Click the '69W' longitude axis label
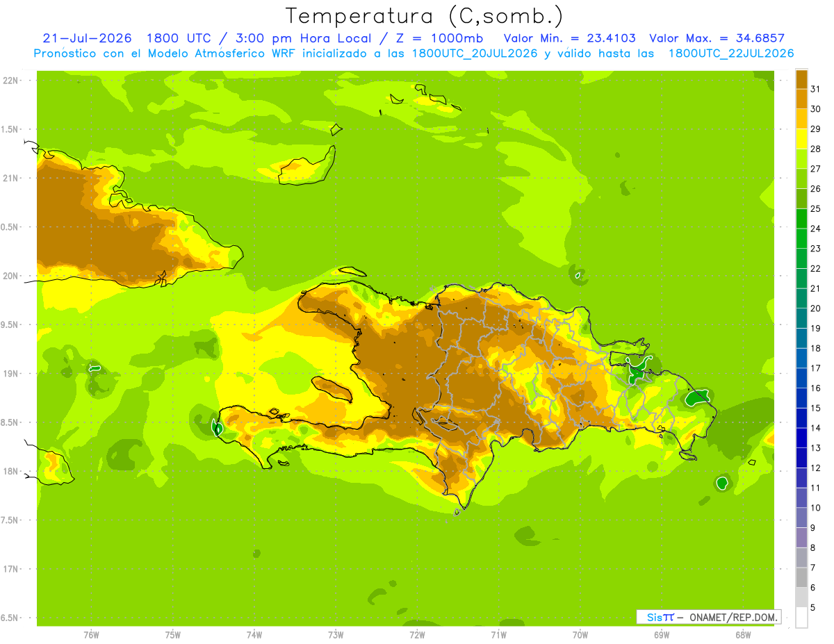This screenshot has height=644, width=834. tap(661, 635)
